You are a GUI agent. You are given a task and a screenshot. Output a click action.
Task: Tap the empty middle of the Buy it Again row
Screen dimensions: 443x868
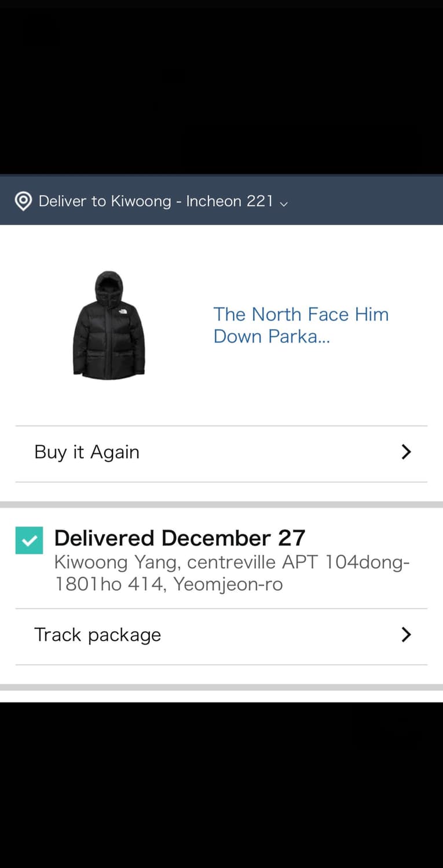click(x=266, y=452)
